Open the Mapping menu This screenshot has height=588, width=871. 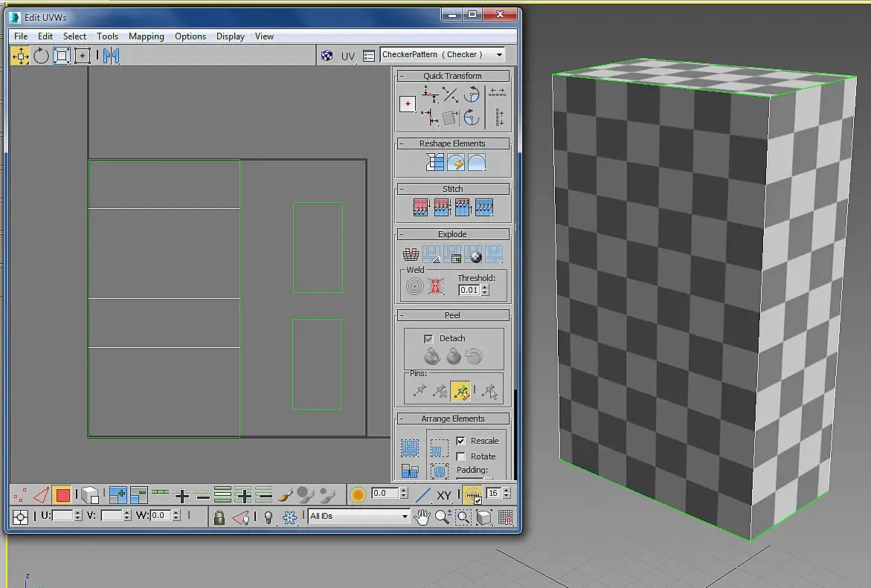click(x=146, y=36)
